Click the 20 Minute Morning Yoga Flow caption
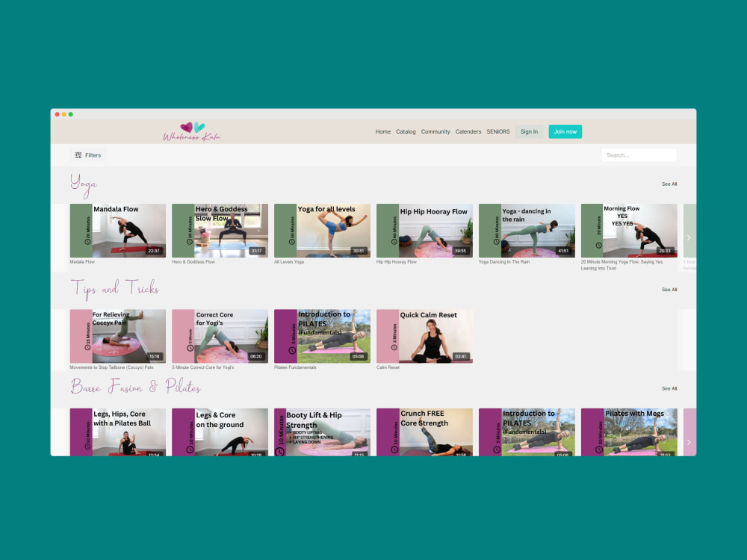This screenshot has width=747, height=560. coord(622,265)
